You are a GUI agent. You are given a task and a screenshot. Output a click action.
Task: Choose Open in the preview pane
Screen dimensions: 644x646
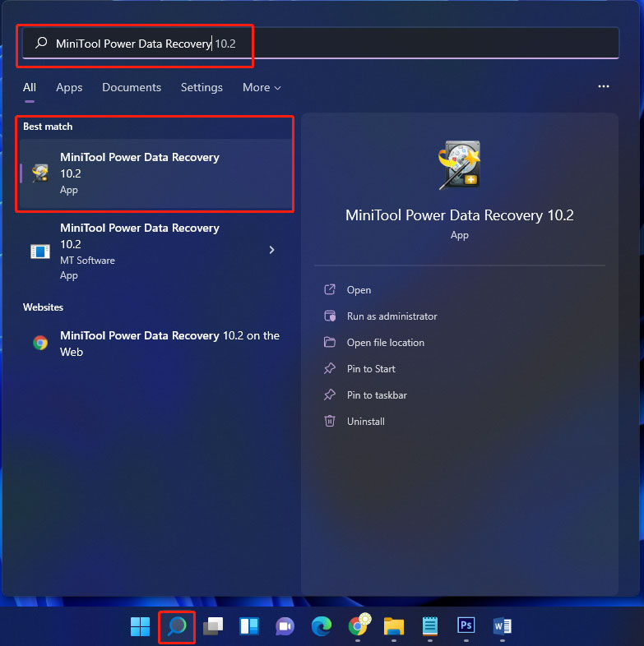(x=359, y=290)
